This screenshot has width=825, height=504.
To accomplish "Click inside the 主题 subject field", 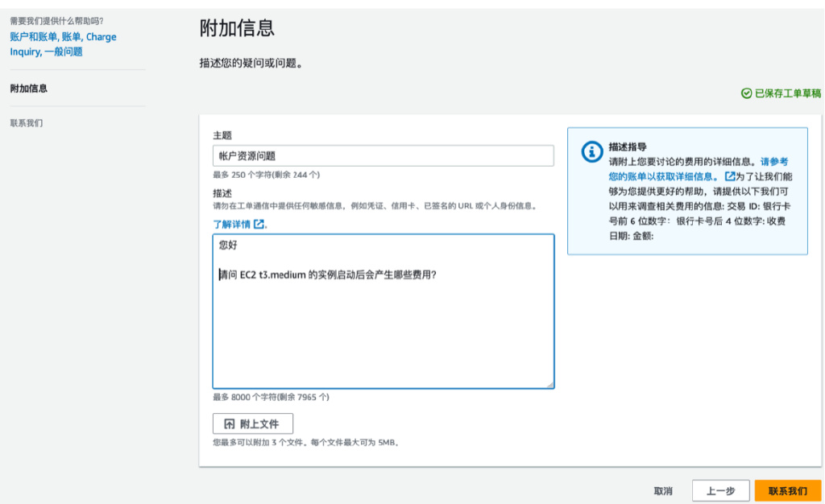I will 383,155.
